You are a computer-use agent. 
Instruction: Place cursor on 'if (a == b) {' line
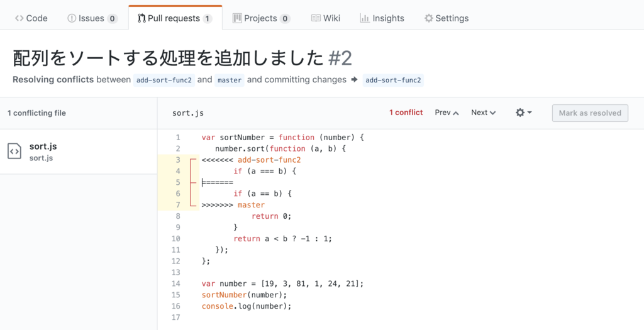click(262, 194)
